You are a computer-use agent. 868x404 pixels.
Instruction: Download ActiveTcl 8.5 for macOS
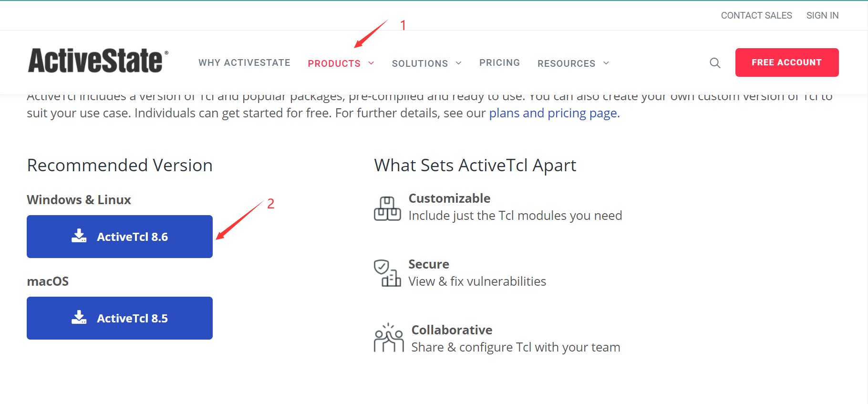(x=119, y=318)
